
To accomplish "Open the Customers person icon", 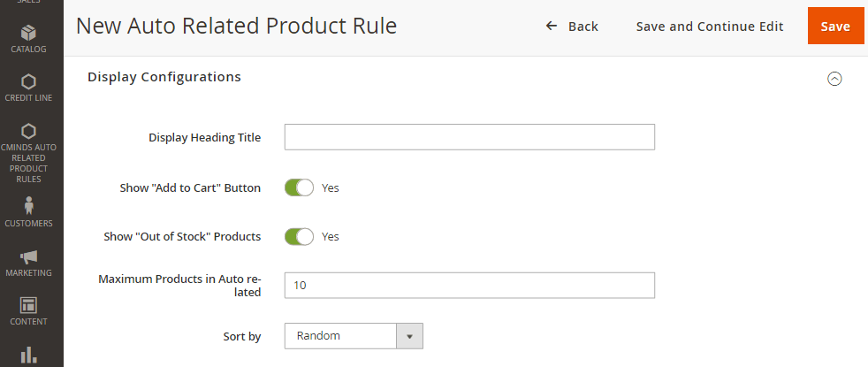I will 29,205.
